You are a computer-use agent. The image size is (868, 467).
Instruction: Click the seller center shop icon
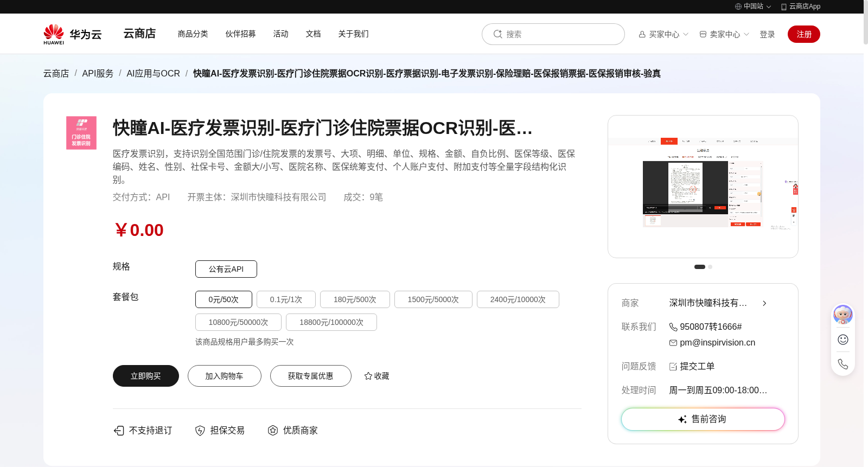[703, 34]
